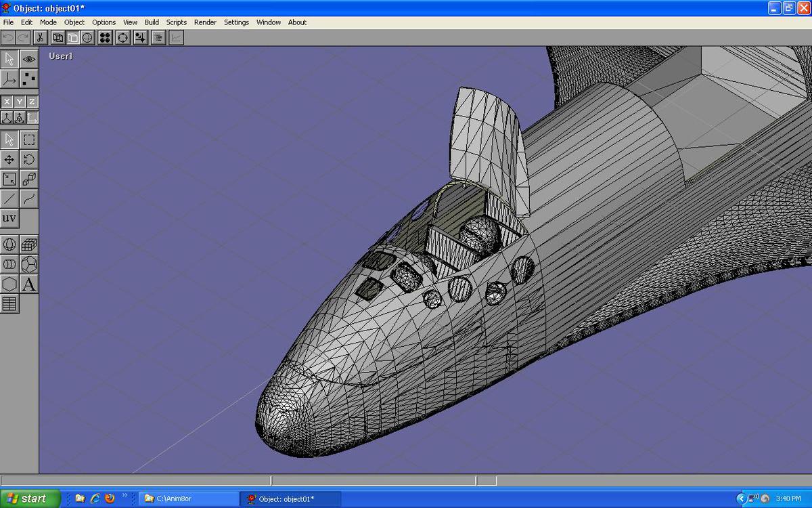Open the Scripts menu
812x508 pixels.
[x=177, y=22]
